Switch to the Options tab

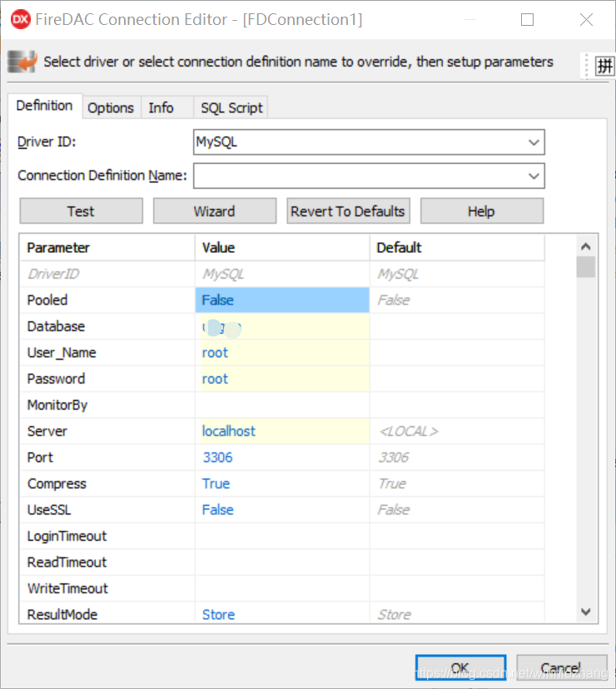click(111, 108)
